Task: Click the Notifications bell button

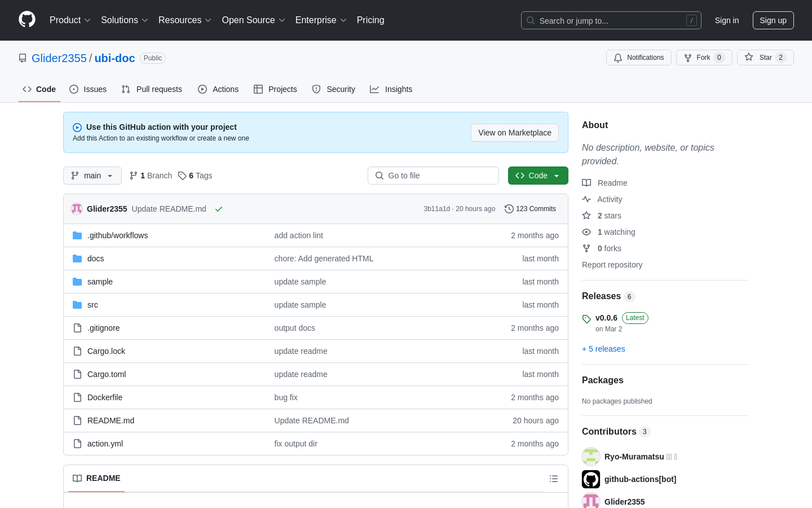Action: 639,58
